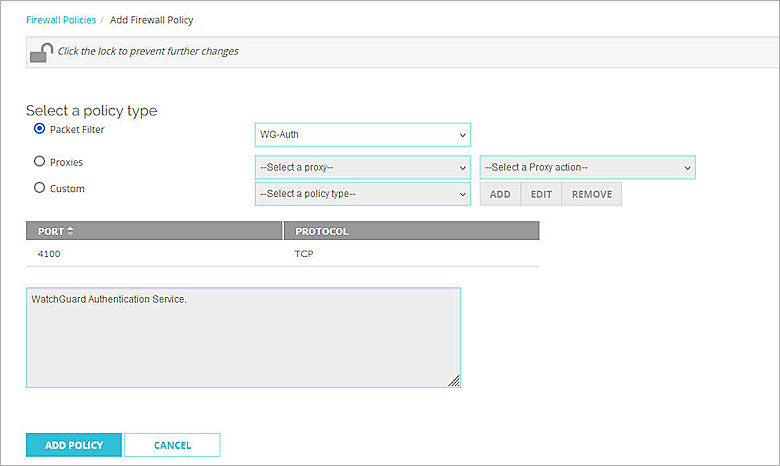The width and height of the screenshot is (780, 466).
Task: Select the Packet Filter radio button
Action: [39, 129]
